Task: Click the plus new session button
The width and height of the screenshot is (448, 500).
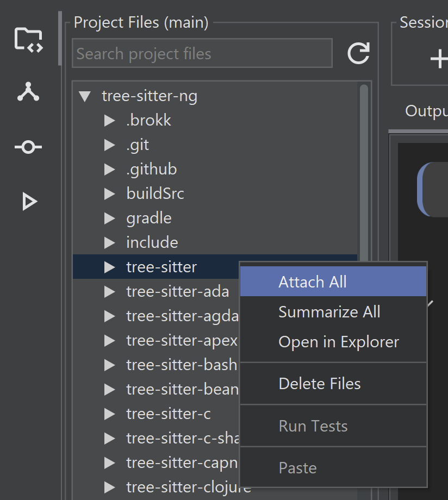Action: (x=438, y=59)
